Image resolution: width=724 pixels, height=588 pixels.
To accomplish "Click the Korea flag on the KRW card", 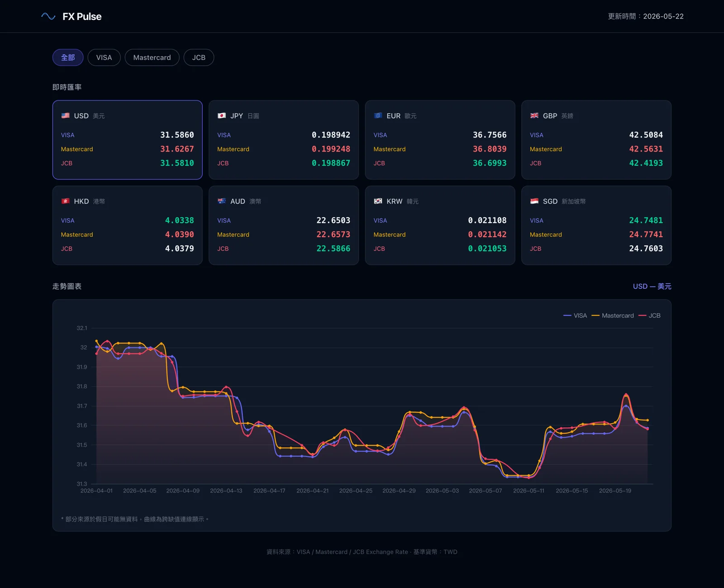I will tap(378, 201).
